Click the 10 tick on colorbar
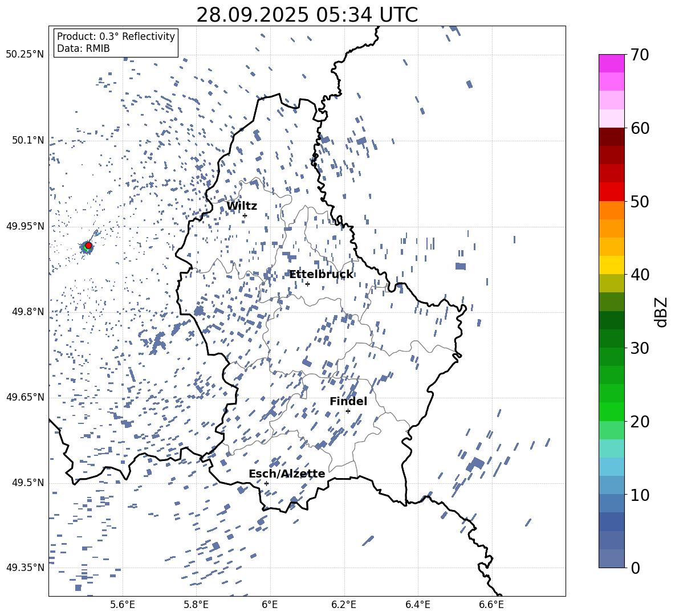The width and height of the screenshot is (675, 616). click(x=640, y=495)
